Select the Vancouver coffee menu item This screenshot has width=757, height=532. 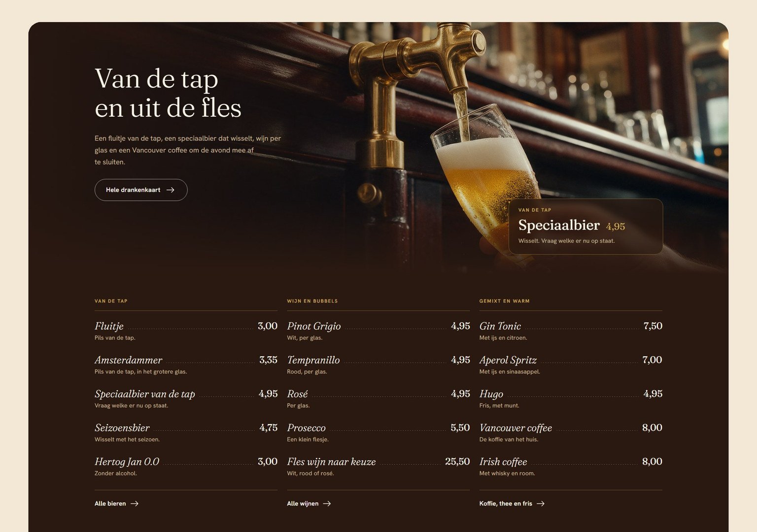(x=571, y=433)
